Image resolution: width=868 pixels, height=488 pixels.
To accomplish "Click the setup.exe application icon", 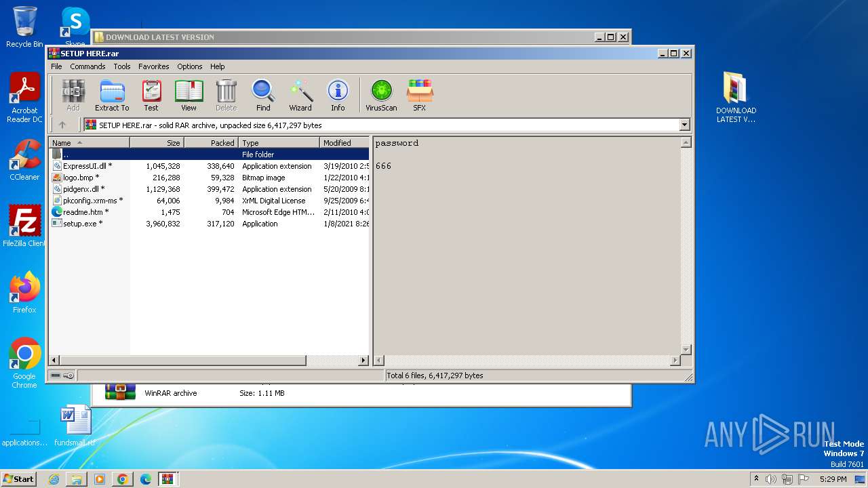I will click(x=57, y=224).
